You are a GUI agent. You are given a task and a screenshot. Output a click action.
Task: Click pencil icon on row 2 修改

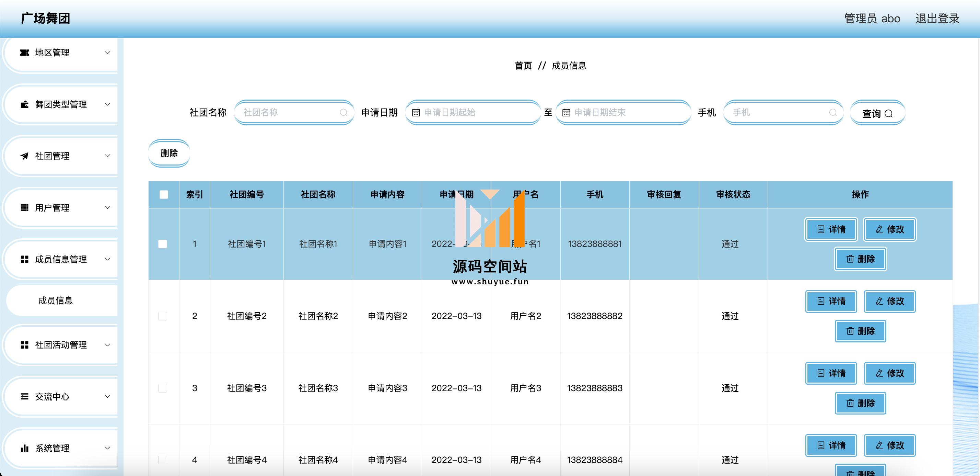pyautogui.click(x=879, y=301)
